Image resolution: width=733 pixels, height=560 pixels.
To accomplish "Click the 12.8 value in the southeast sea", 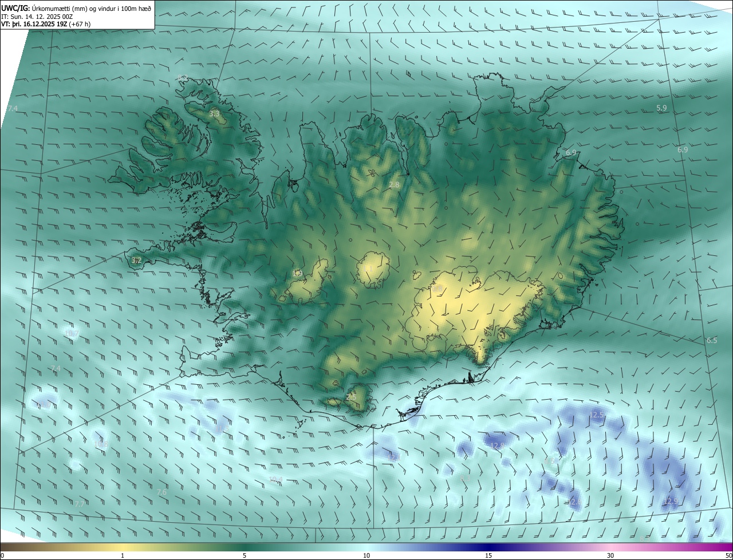I will [498, 445].
